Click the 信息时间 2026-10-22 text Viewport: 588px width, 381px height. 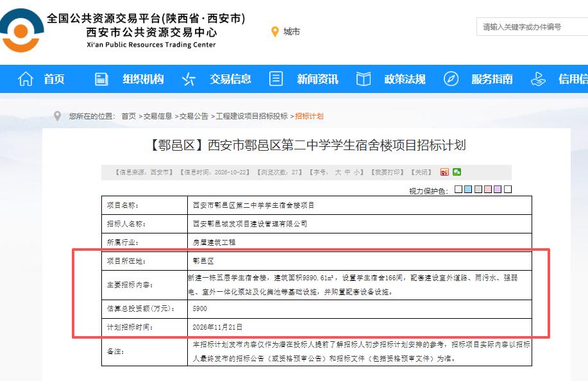pyautogui.click(x=215, y=172)
